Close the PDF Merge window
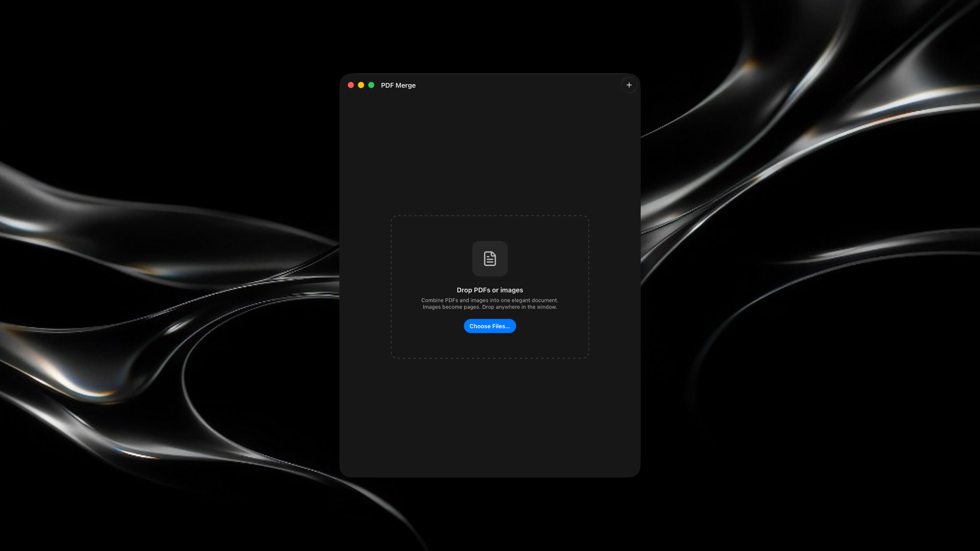Screen dimensions: 980x551 pyautogui.click(x=351, y=85)
